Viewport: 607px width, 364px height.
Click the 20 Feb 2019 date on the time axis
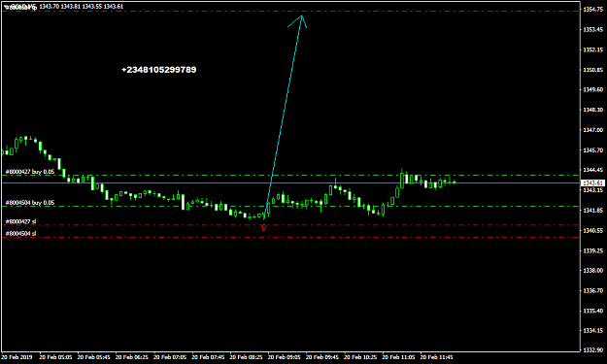17,357
